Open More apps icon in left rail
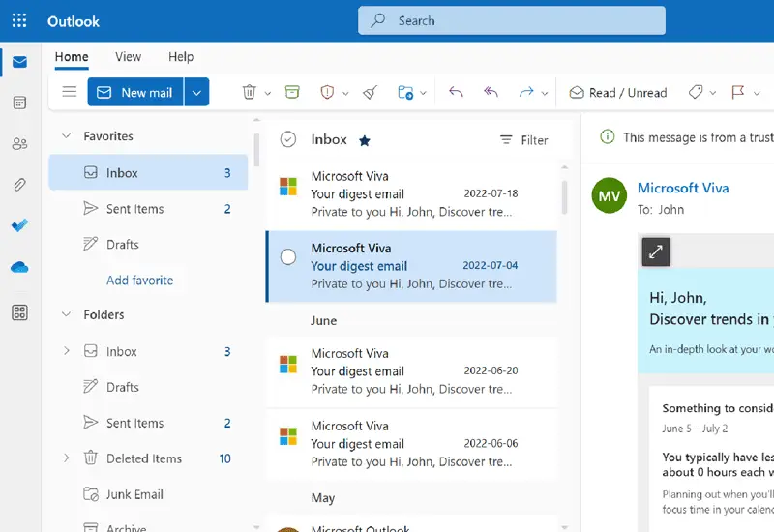This screenshot has height=532, width=774. tap(19, 312)
